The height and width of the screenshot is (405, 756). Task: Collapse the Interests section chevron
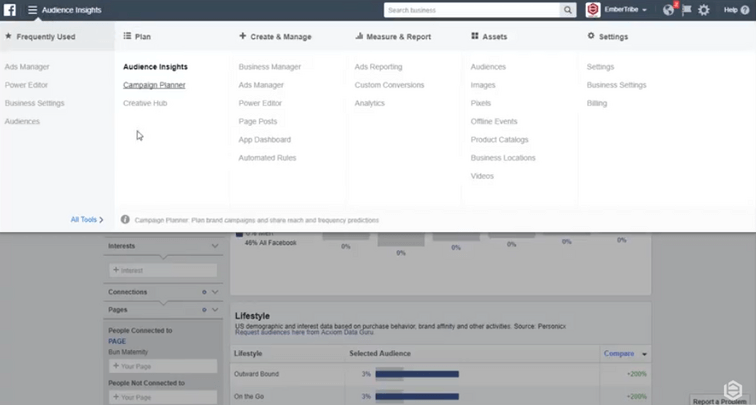pos(215,246)
